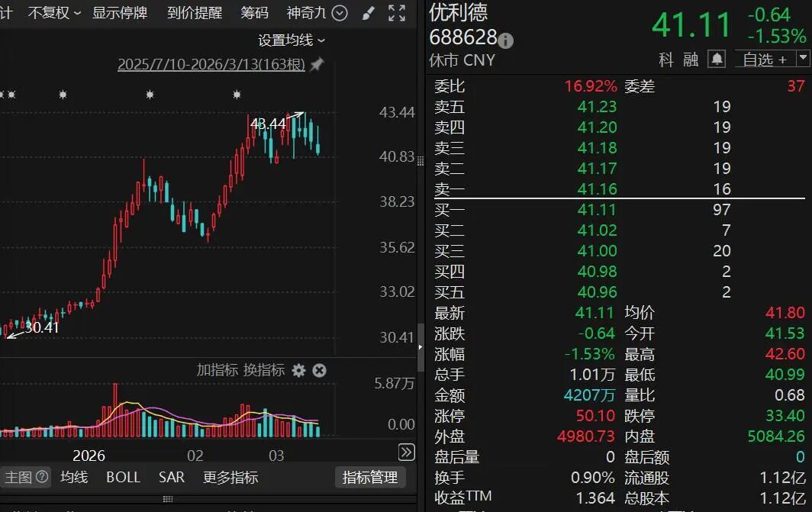Viewport: 812px width, 512px height.
Task: Open stock info icon next to 688628
Action: pyautogui.click(x=506, y=40)
